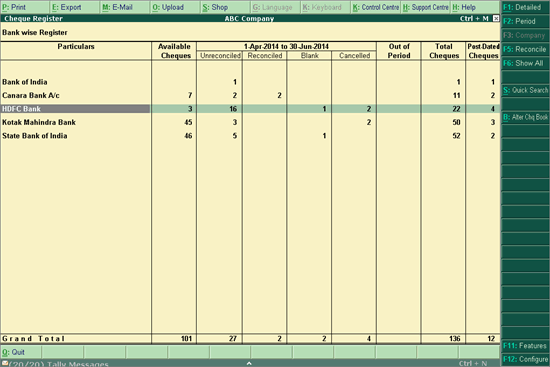This screenshot has height=367, width=550.
Task: Open K: Control Centre
Action: [376, 7]
